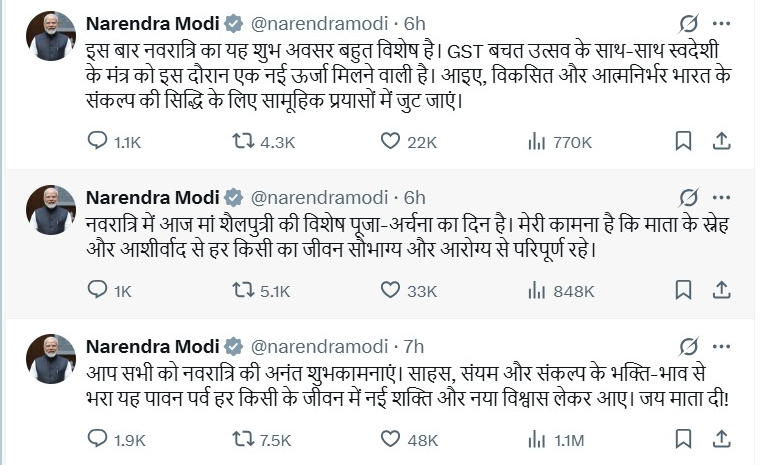
Task: Bookmark the Maa Shailputri tweet
Action: click(x=683, y=290)
